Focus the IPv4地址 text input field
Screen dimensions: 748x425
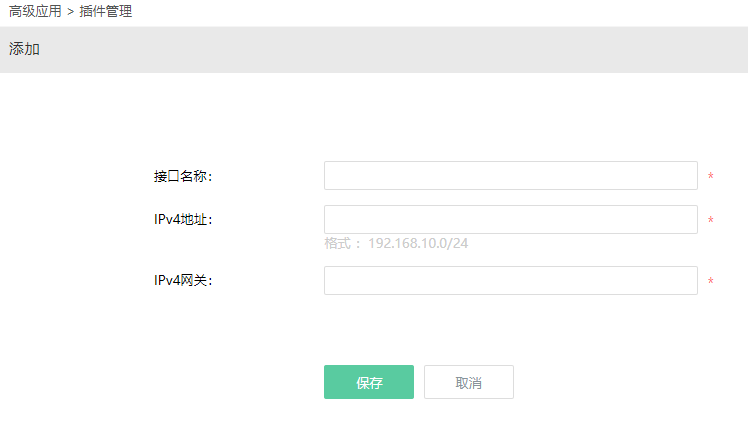510,219
